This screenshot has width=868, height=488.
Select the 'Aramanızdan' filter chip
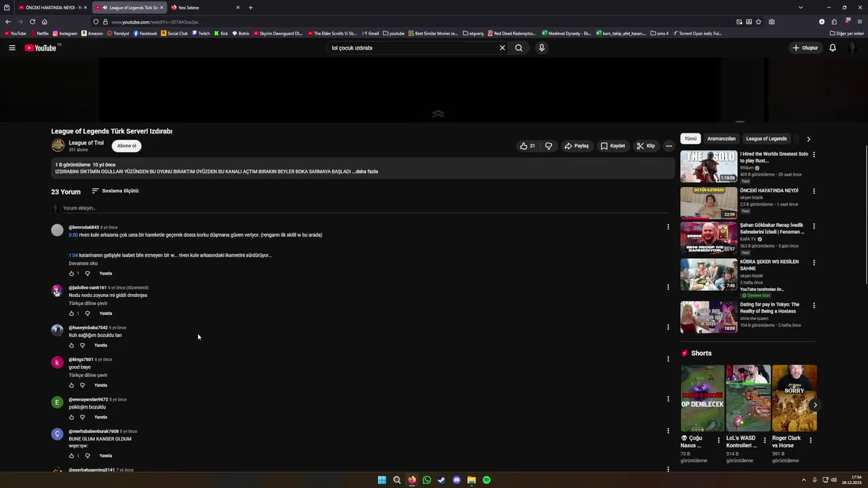point(722,139)
